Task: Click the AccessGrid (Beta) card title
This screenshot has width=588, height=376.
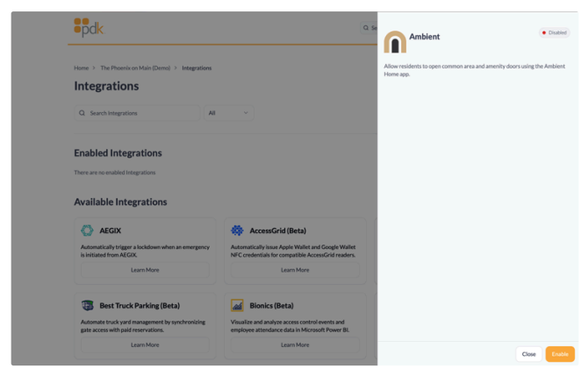Action: (x=278, y=231)
